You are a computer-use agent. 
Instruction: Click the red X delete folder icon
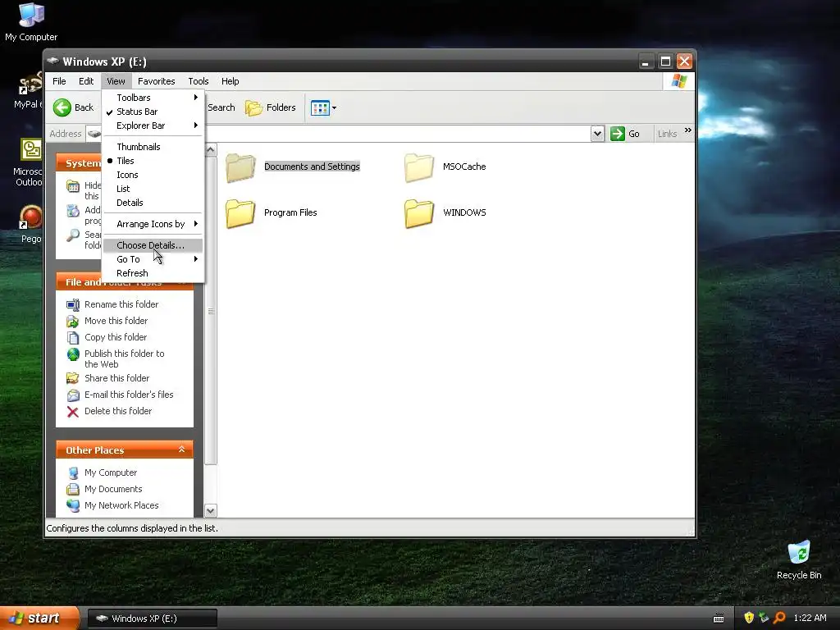(73, 412)
